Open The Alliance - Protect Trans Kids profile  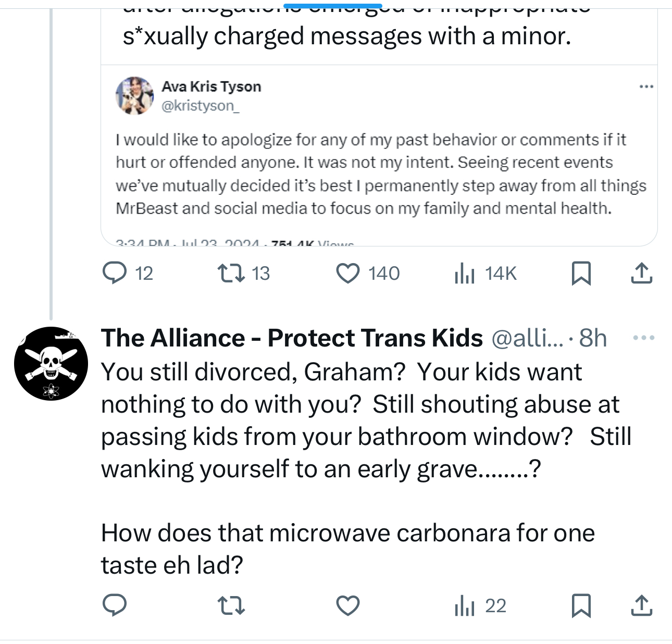(292, 338)
